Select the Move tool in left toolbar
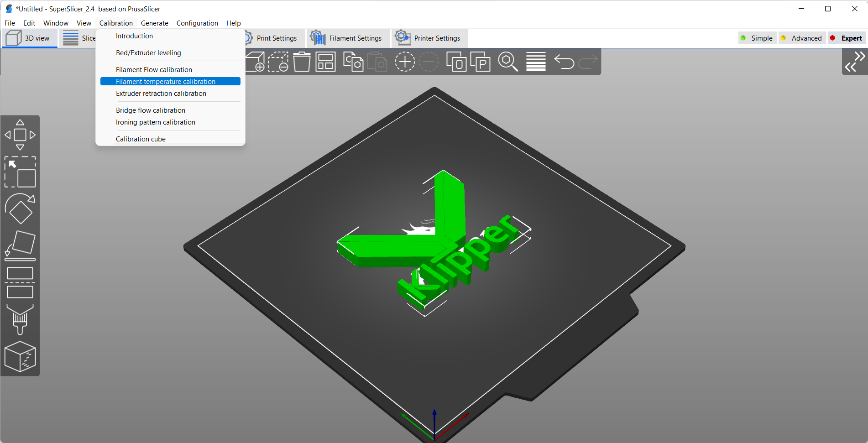This screenshot has width=868, height=443. point(20,135)
